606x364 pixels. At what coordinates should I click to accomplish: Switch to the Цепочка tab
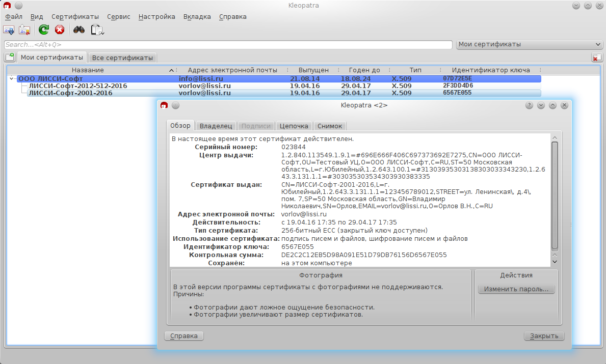294,126
